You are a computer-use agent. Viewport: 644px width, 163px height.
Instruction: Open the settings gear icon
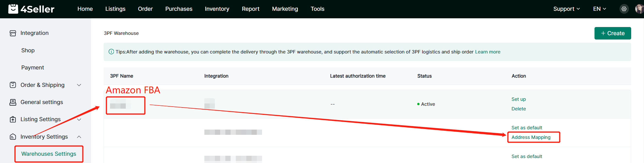point(624,9)
